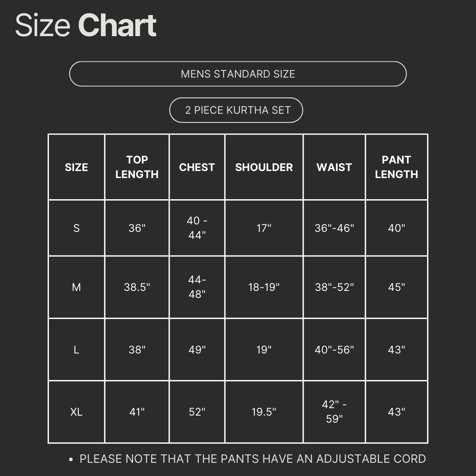Click the 42" - 59" waist cell
Viewport: 476px width, 476px height.
click(334, 412)
